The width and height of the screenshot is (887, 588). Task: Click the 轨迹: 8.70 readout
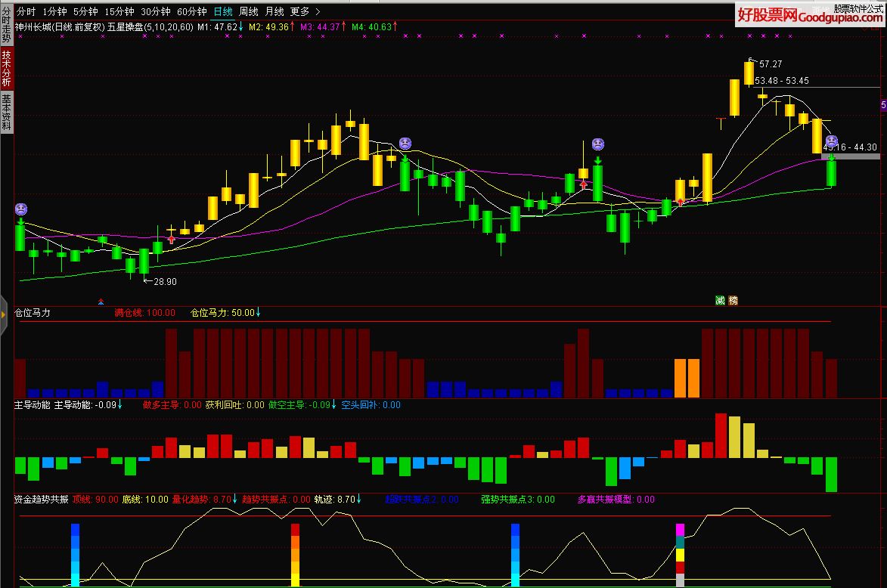point(338,500)
